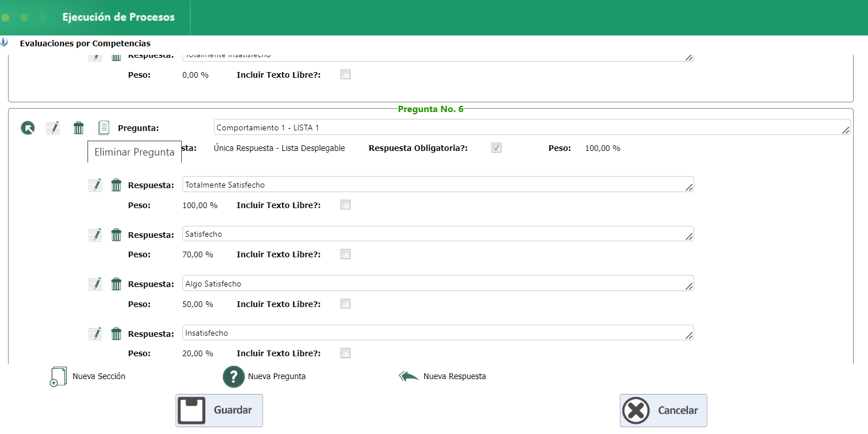The image size is (868, 434).
Task: Delete the 'Totalmente Satisfecho' answer
Action: [116, 185]
